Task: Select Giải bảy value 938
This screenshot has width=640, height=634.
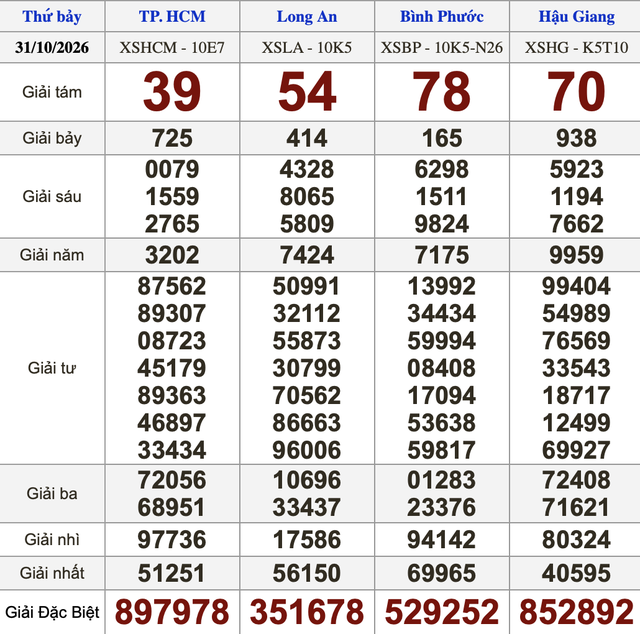Action: 576,138
